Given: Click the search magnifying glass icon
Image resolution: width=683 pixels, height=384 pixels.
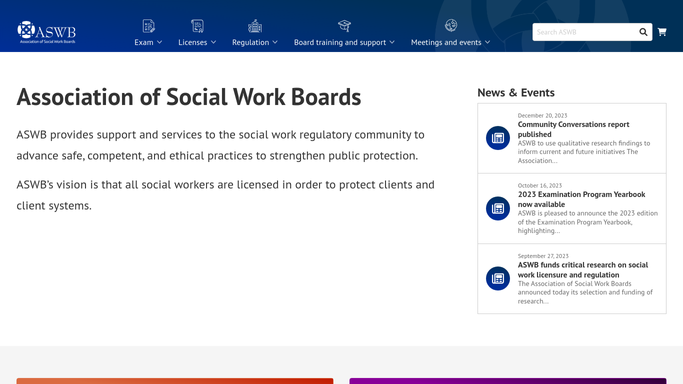Looking at the screenshot, I should (x=643, y=32).
